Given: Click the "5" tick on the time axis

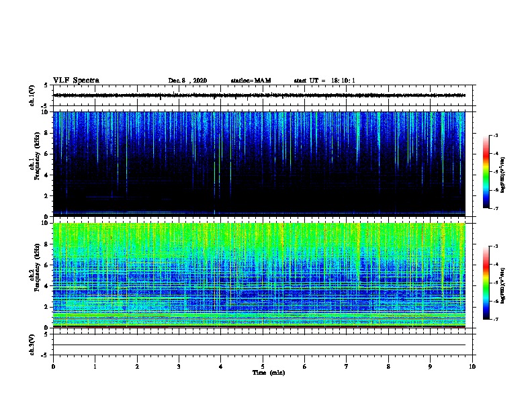Looking at the screenshot, I should click(x=263, y=367).
